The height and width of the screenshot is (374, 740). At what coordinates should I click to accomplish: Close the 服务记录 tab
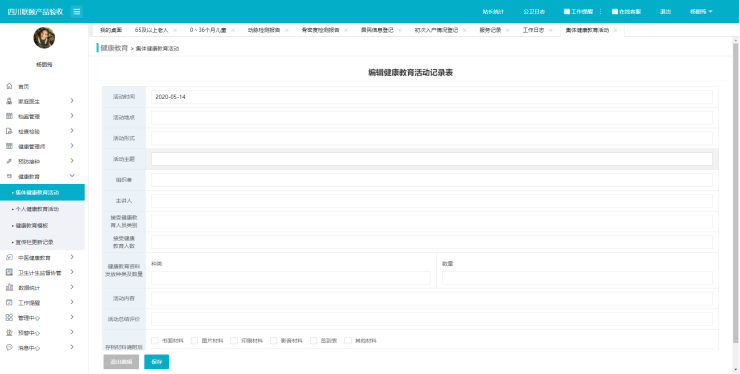[508, 30]
